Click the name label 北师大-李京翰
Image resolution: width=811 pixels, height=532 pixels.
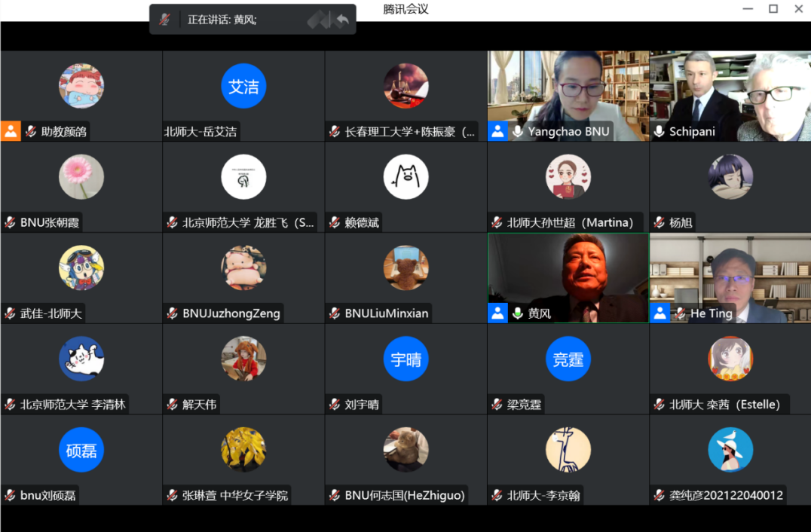tap(543, 496)
